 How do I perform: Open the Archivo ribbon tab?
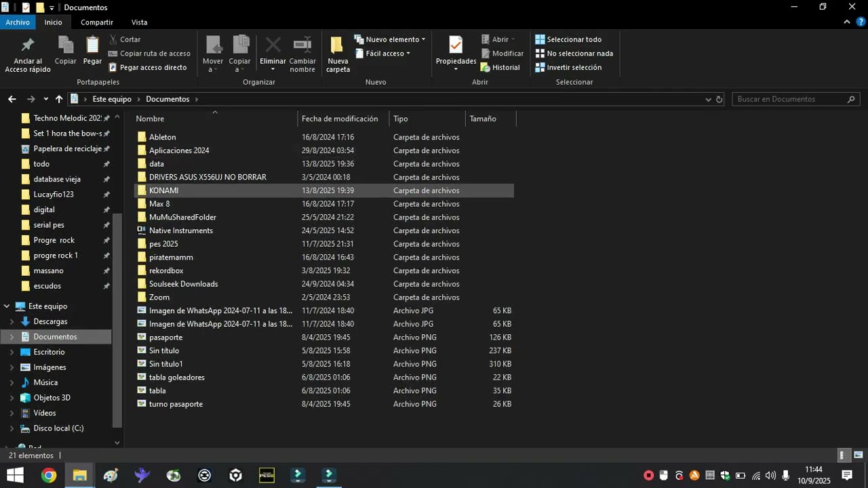pos(18,22)
